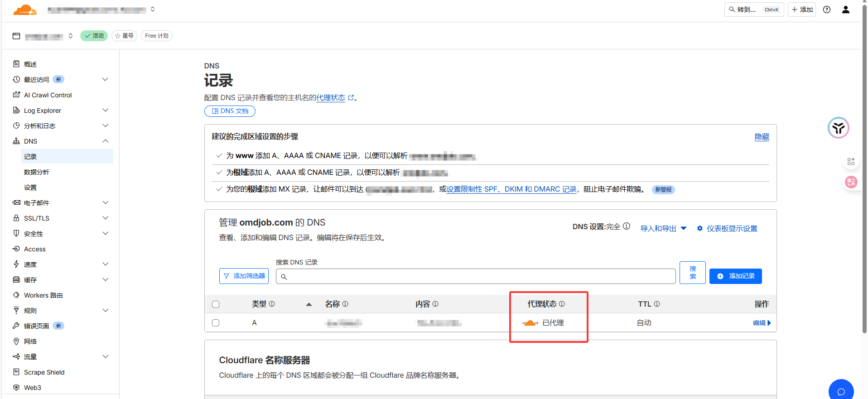Collapse the DNS section chevron

tap(106, 141)
